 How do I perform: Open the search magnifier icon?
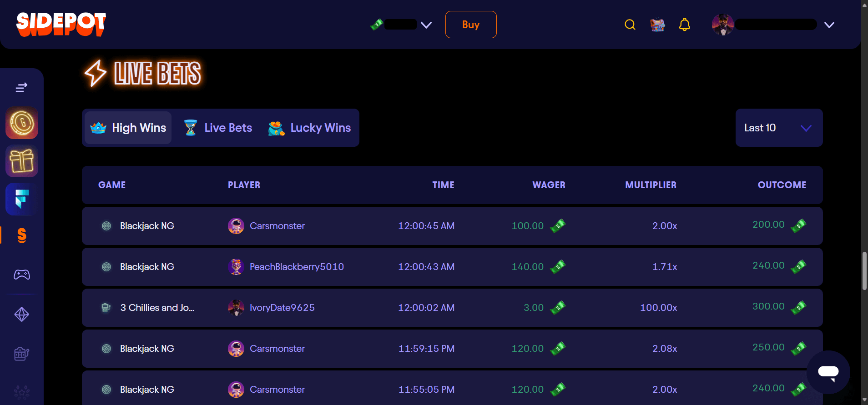pyautogui.click(x=630, y=25)
